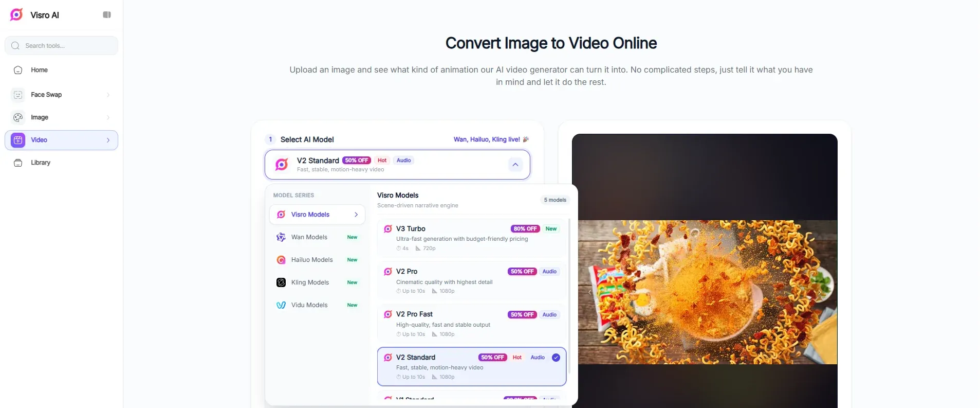Open Home in the sidebar
The height and width of the screenshot is (408, 980).
tap(61, 70)
